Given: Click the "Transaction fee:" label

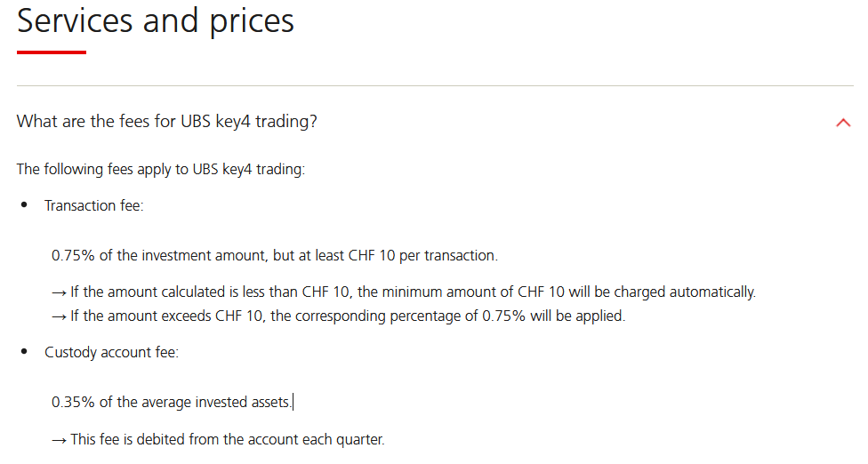Looking at the screenshot, I should (93, 205).
